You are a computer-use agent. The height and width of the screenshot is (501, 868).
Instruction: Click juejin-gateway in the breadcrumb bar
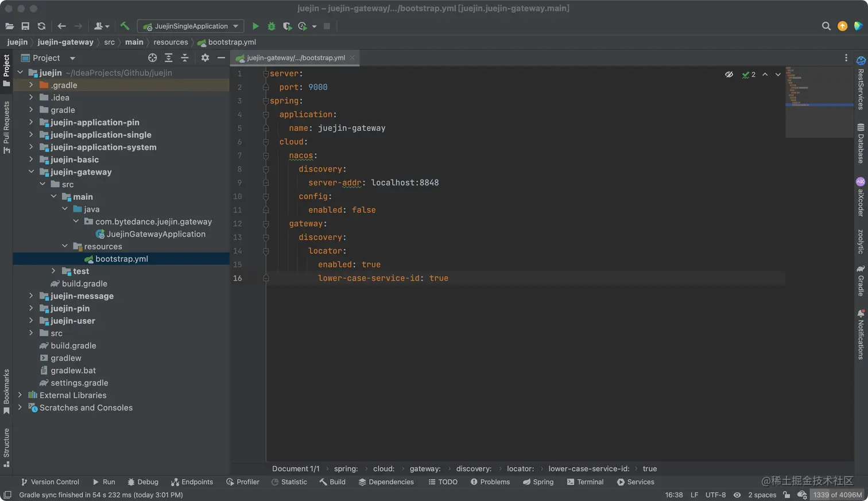(x=65, y=42)
